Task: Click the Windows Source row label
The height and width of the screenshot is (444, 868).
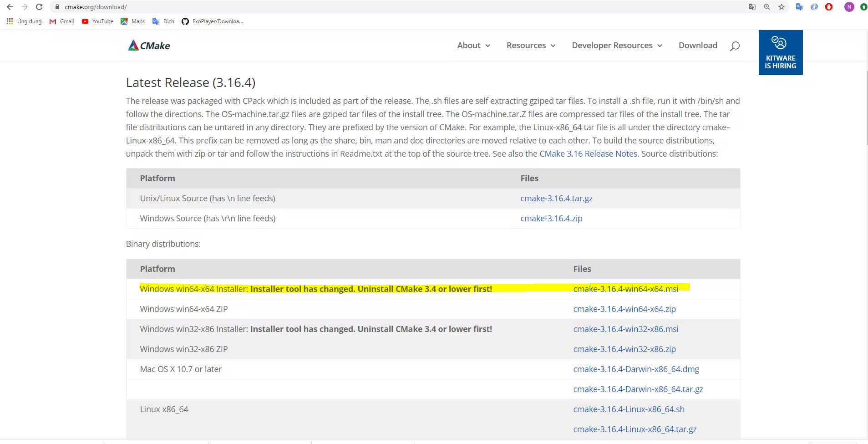Action: pos(208,218)
